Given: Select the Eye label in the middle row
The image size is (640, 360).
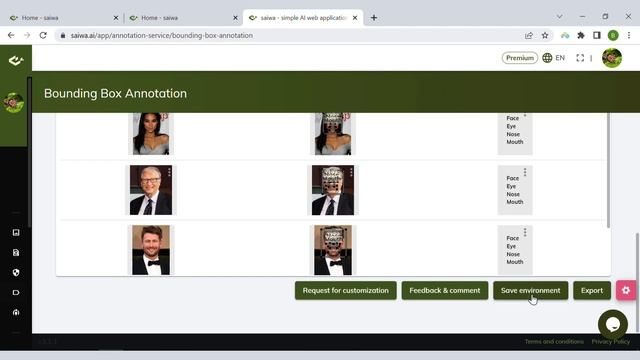Looking at the screenshot, I should 511,186.
